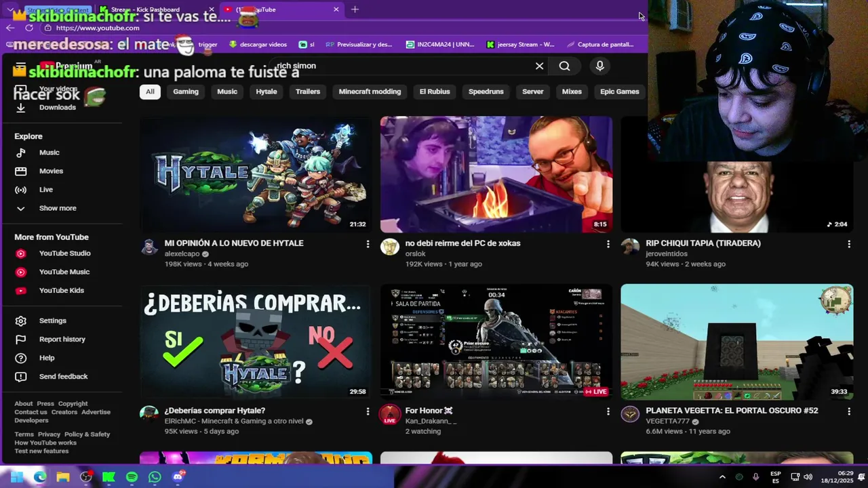The height and width of the screenshot is (488, 868).
Task: Open the Send feedback icon
Action: click(21, 377)
